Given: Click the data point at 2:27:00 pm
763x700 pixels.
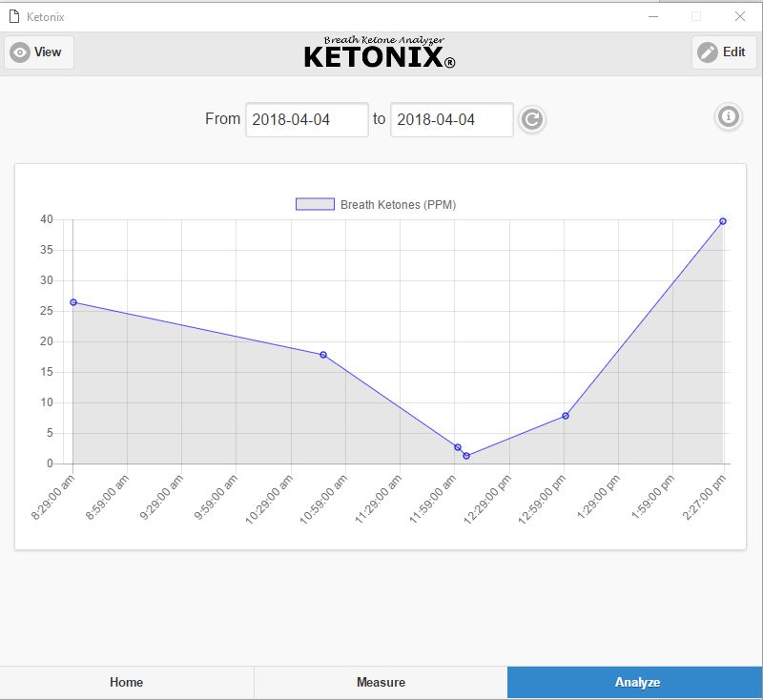Looking at the screenshot, I should pyautogui.click(x=723, y=221).
